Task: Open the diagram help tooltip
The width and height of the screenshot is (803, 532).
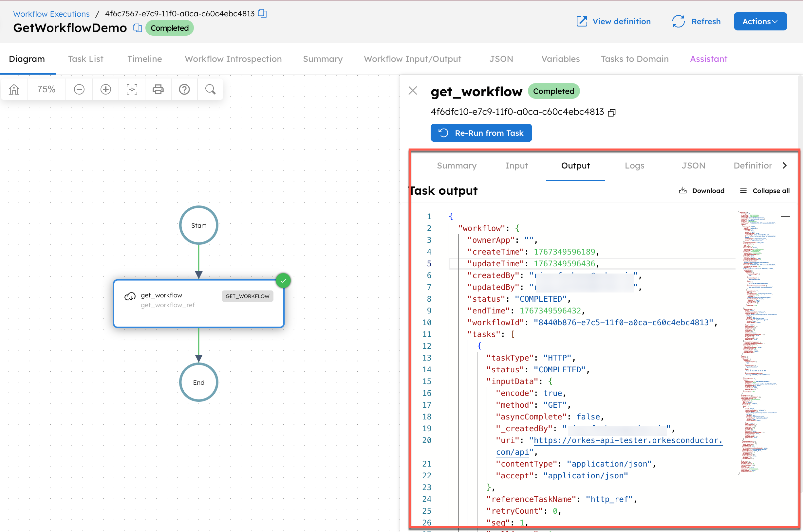Action: [184, 89]
